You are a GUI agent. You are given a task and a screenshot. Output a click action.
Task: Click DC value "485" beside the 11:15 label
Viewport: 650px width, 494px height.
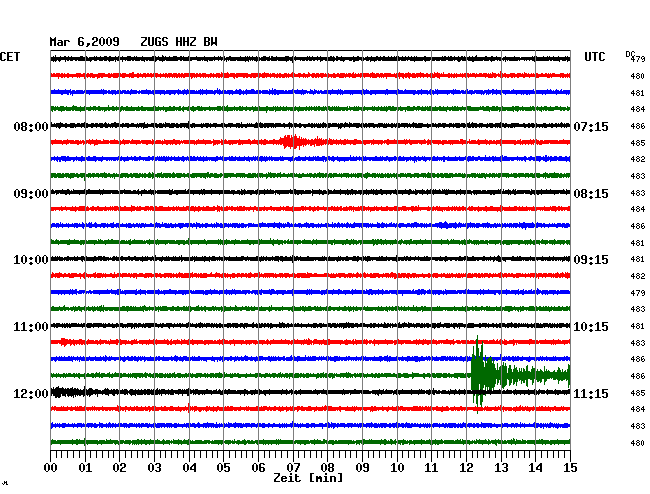638,393
